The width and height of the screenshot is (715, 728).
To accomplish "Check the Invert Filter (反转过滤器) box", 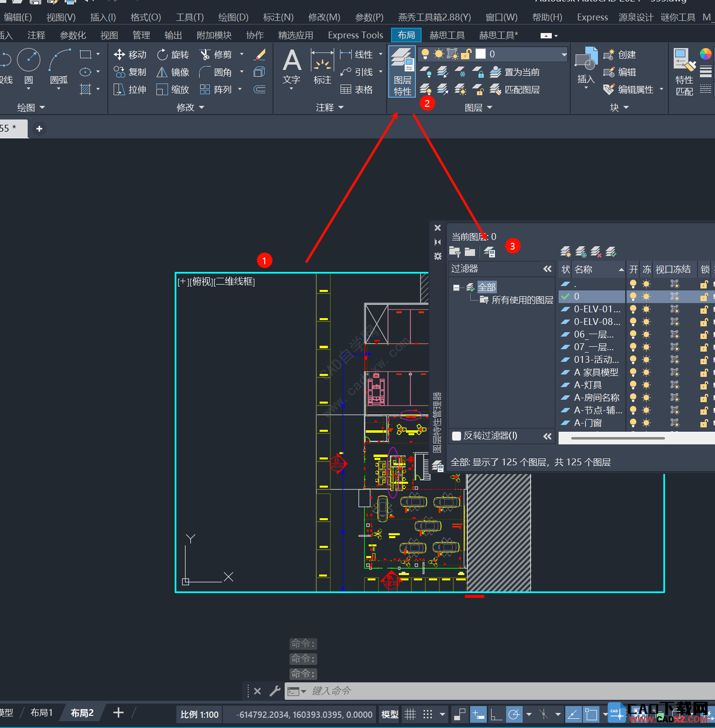I will 457,436.
